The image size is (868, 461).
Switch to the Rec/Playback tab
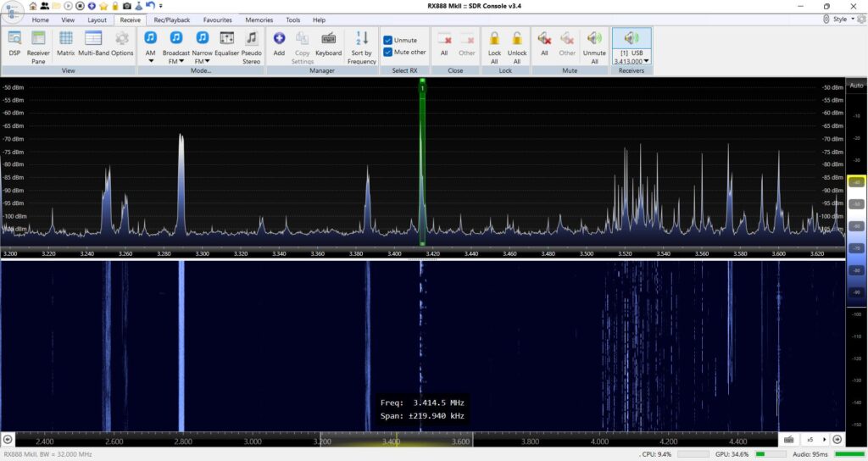(x=171, y=20)
